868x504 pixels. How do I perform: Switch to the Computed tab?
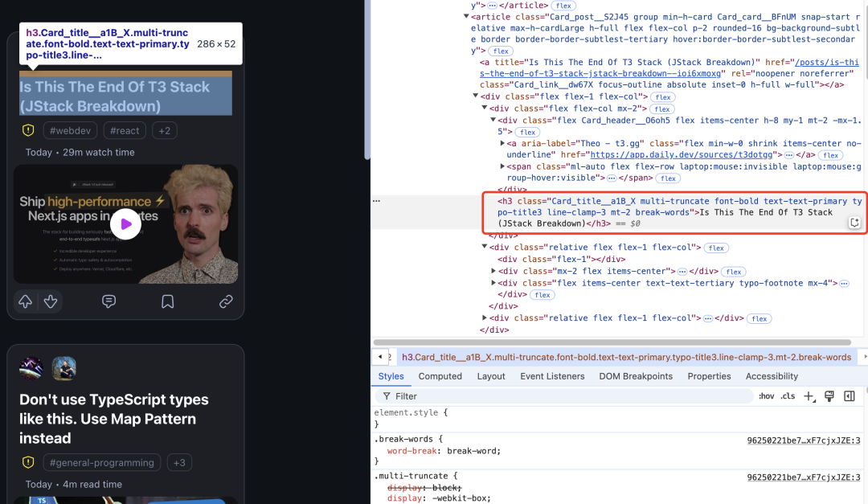click(440, 376)
